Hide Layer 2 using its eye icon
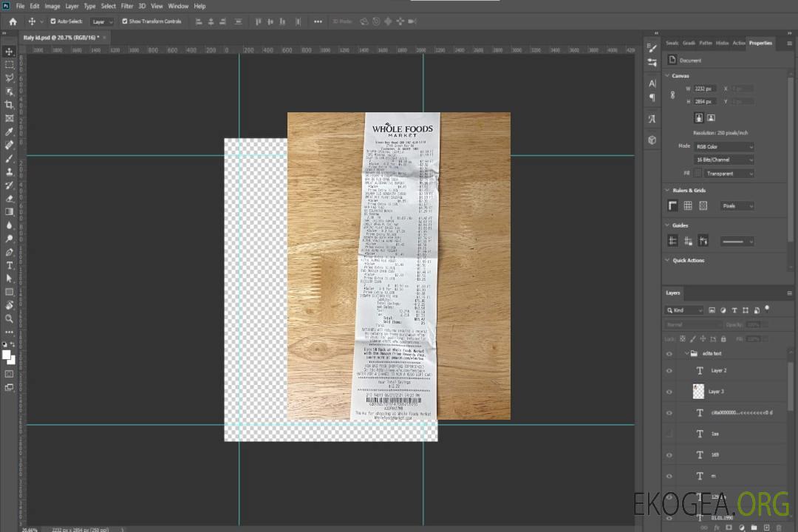Viewport: 798px width, 532px height. click(x=669, y=371)
